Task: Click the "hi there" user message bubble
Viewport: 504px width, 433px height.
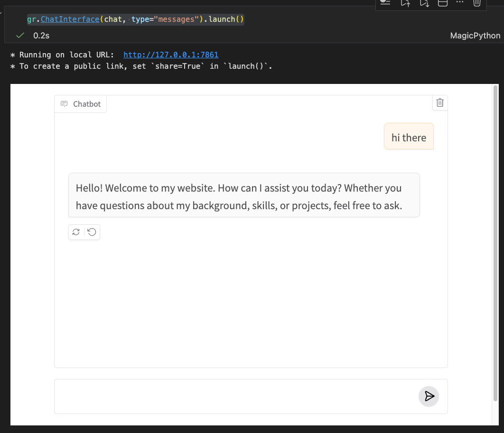Action: tap(409, 137)
